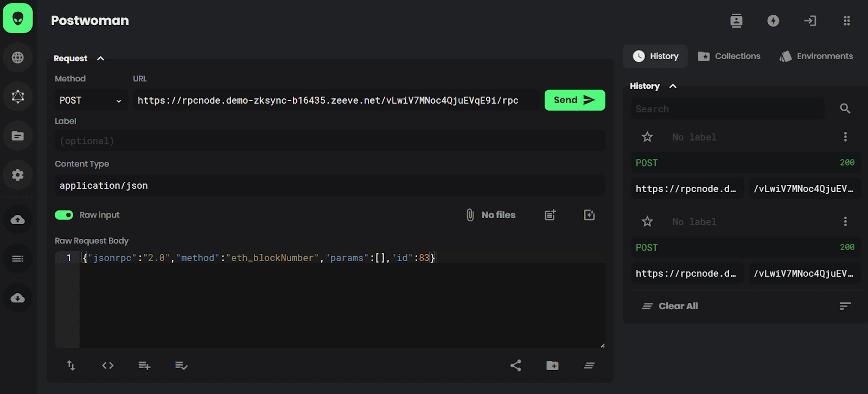Open the contacts icon in header

point(736,21)
